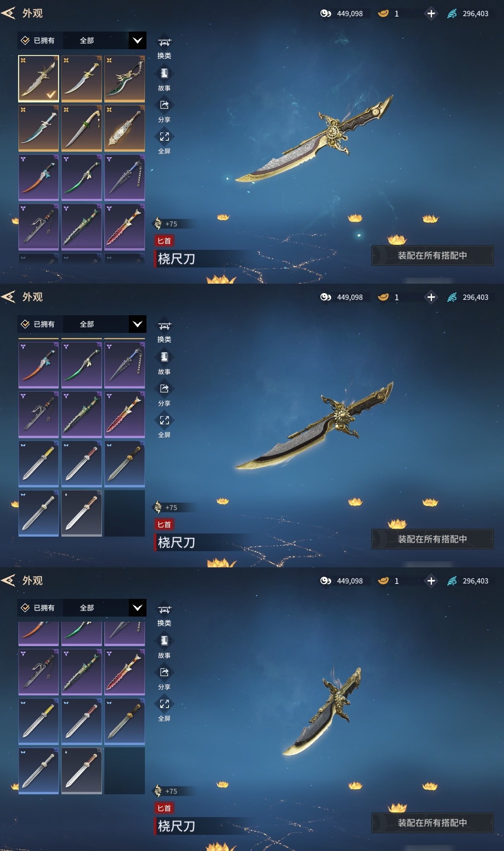
Task: Click the plus icon beside the ingot count in the topmost screen
Action: [431, 13]
